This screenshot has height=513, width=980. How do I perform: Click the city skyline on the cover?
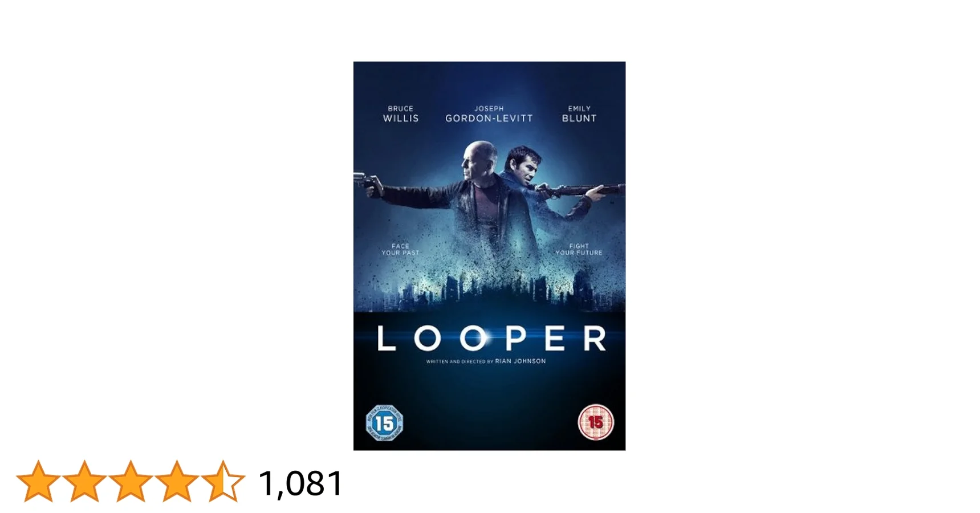[x=489, y=289]
